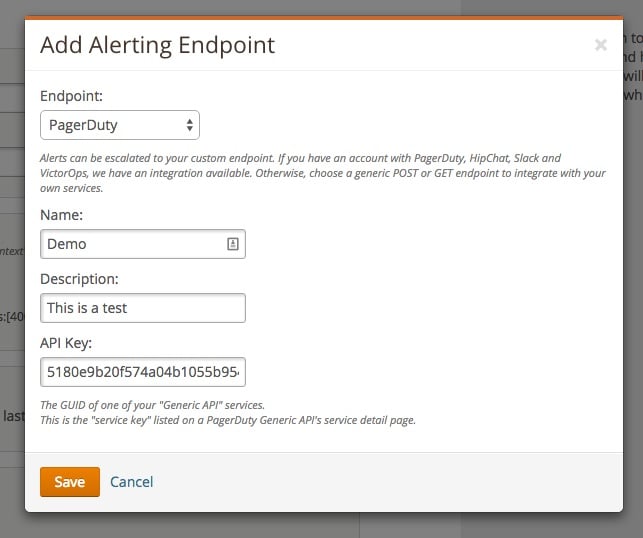Viewport: 643px width, 538px height.
Task: Click into the API Key input field
Action: coord(142,372)
